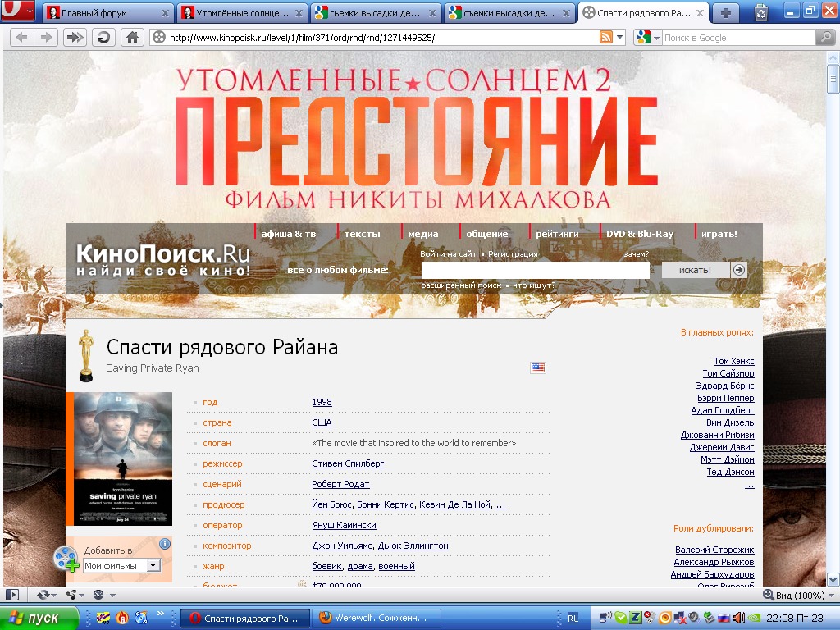This screenshot has width=840, height=630.
Task: Switch to Werewolf. Сожженн... taskbar window
Action: point(377,619)
